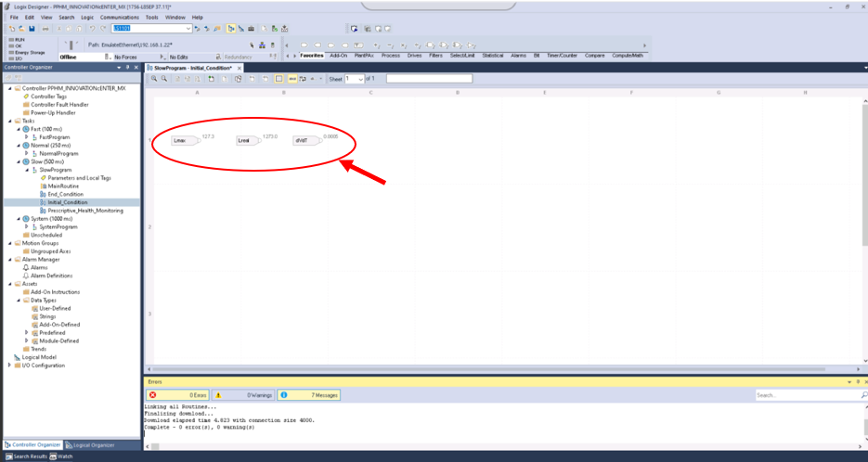
Task: Click the Text Box element icon in Favorites
Action: pos(358,45)
